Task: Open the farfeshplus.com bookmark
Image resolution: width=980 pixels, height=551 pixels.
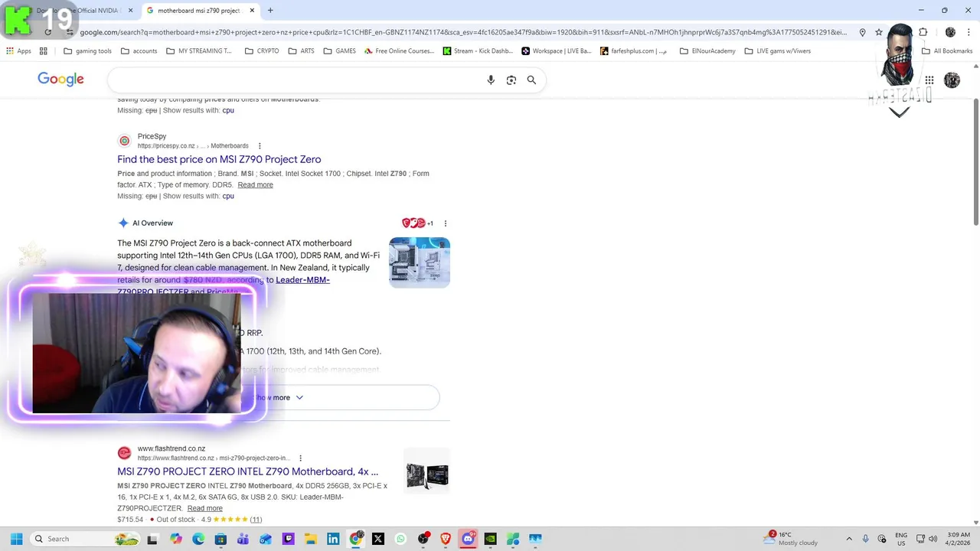Action: 633,51
